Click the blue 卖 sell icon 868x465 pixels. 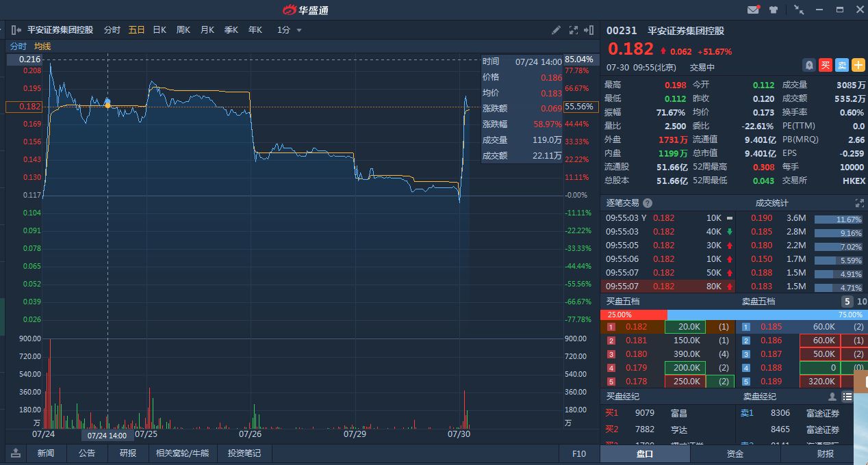click(x=842, y=65)
